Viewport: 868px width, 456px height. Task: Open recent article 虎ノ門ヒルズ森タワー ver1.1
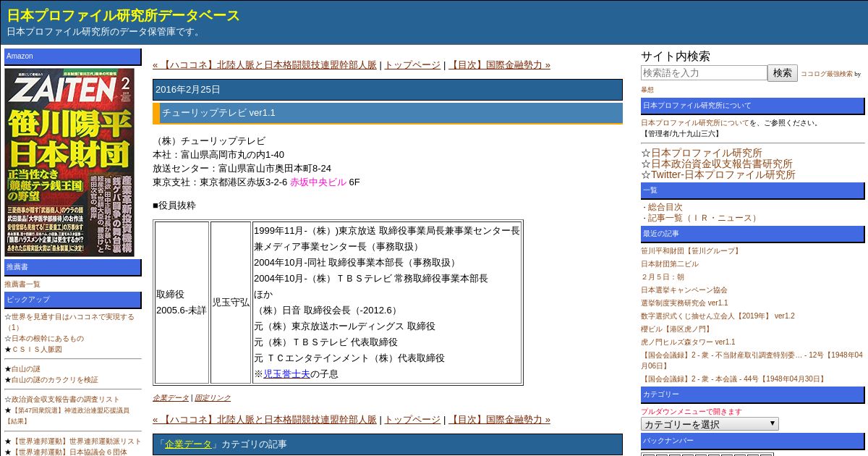point(688,342)
